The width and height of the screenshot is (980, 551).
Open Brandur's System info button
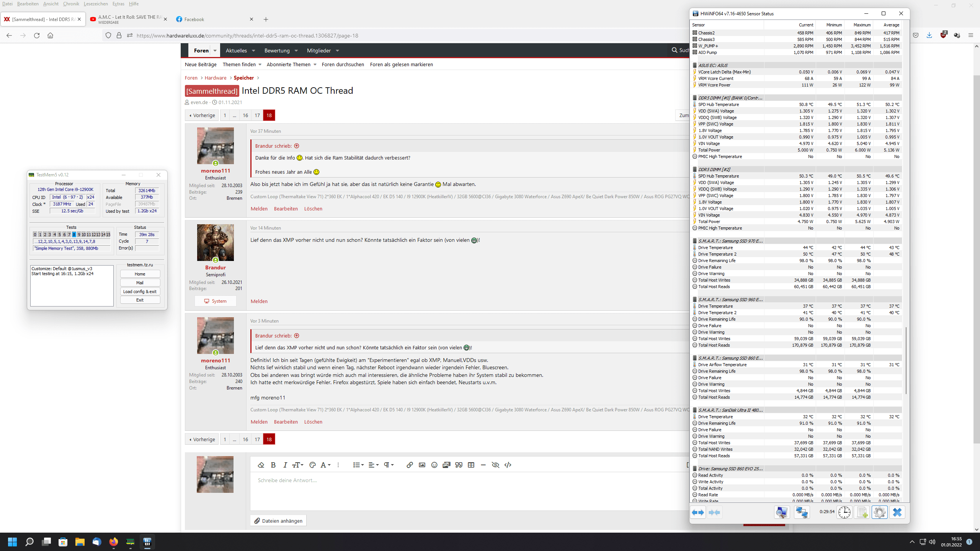215,301
